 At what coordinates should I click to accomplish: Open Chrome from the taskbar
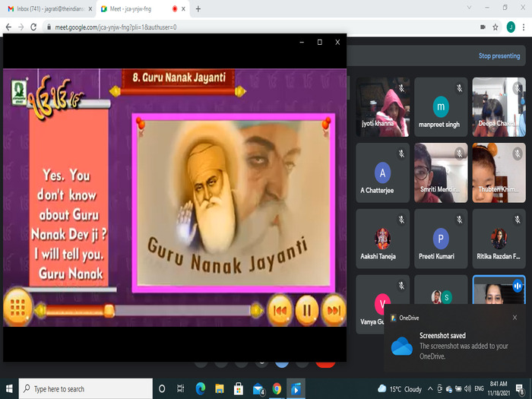tap(277, 389)
